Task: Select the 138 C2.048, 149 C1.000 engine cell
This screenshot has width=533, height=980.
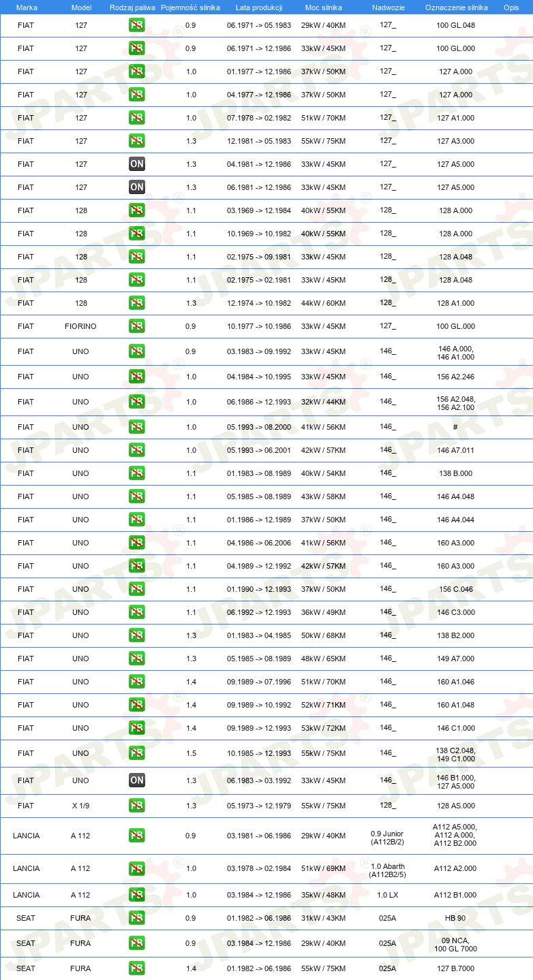Action: (457, 755)
